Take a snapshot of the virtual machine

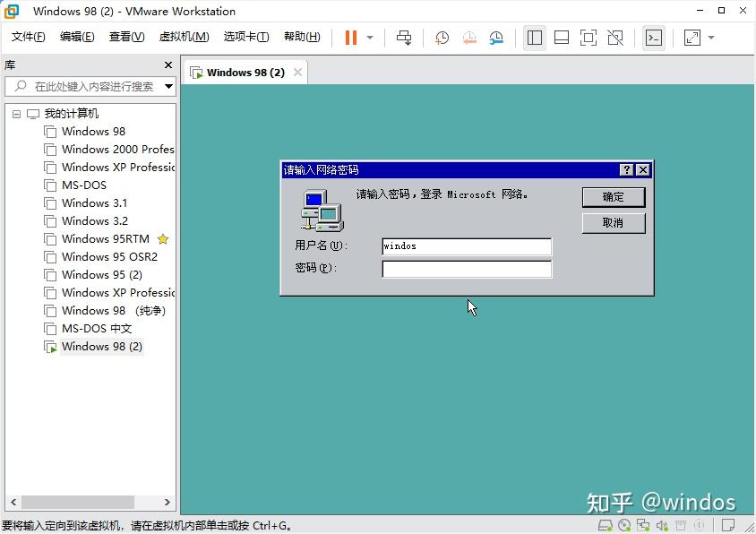tap(440, 38)
